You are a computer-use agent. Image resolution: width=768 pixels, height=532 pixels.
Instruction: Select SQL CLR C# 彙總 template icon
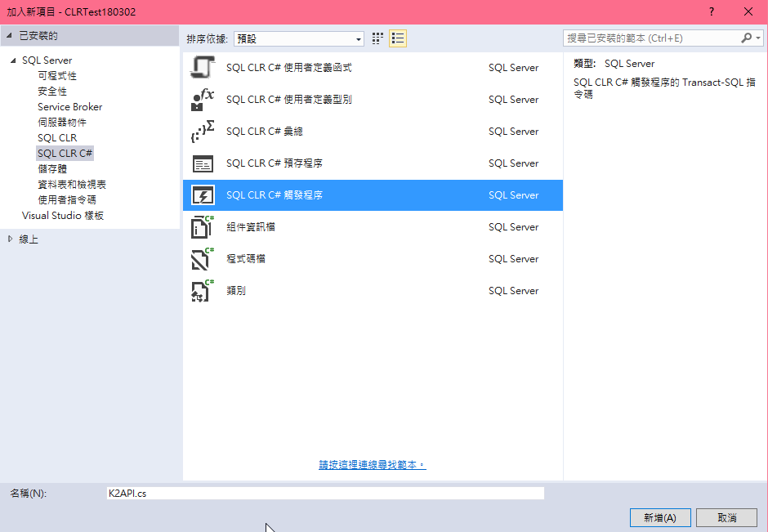pos(203,132)
